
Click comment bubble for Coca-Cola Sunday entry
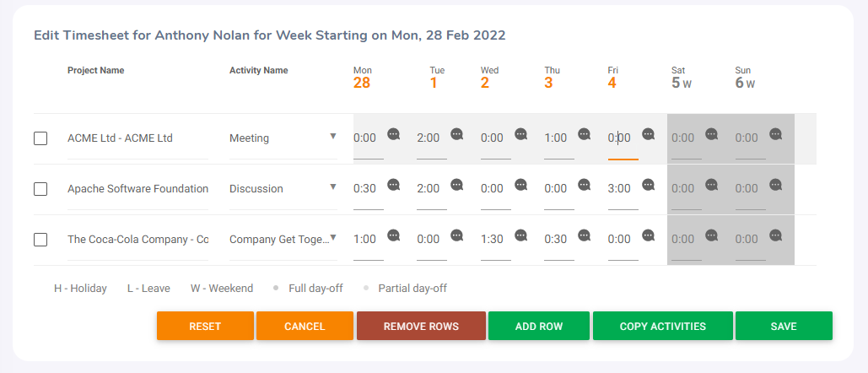point(775,235)
